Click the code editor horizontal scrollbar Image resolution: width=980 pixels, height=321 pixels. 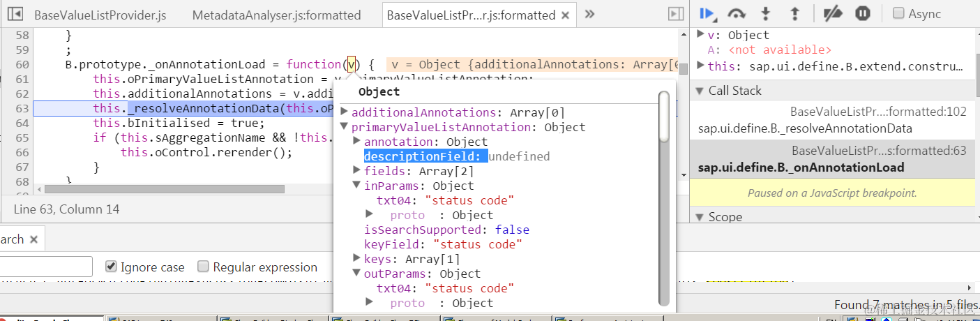164,189
